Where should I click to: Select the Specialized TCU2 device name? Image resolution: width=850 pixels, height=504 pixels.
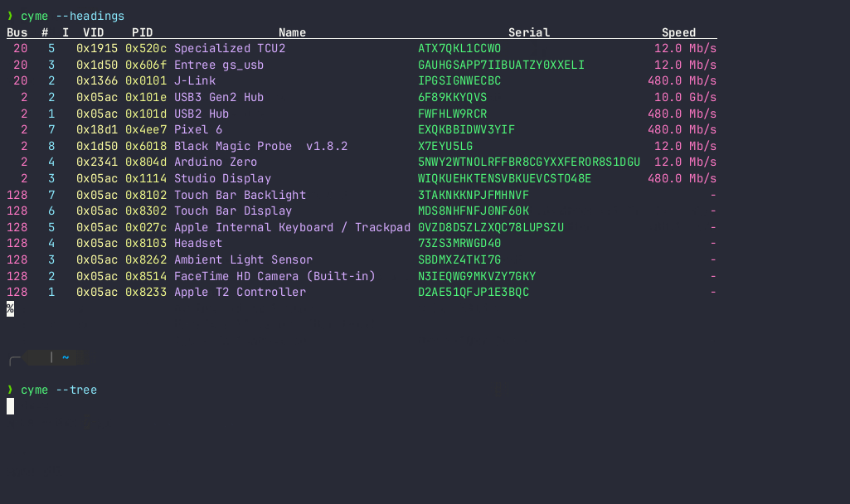(229, 49)
